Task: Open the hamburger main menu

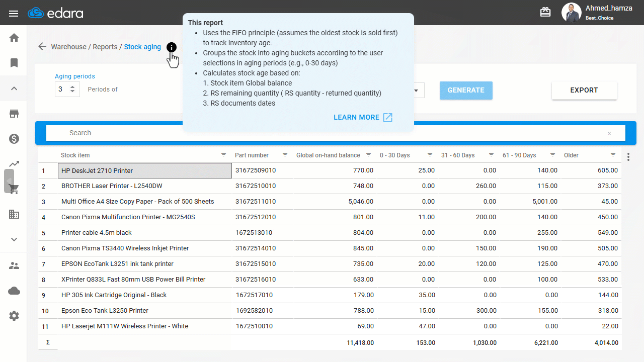Action: click(14, 13)
